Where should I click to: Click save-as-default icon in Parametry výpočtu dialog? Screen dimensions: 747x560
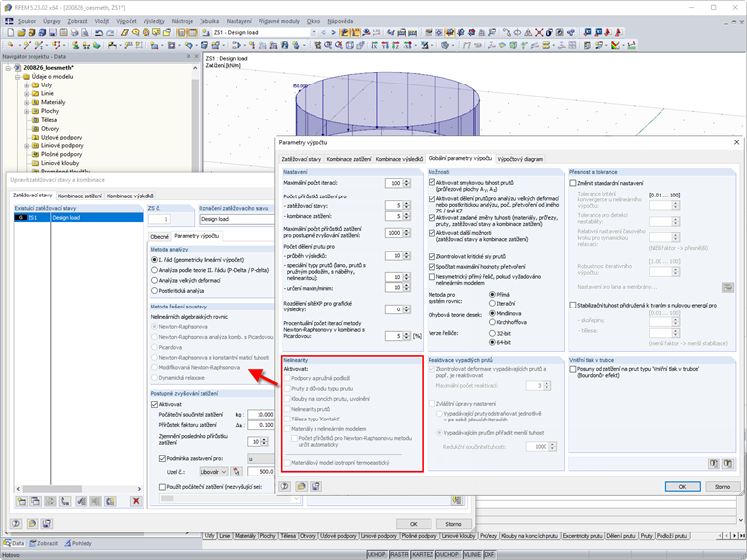click(x=316, y=486)
